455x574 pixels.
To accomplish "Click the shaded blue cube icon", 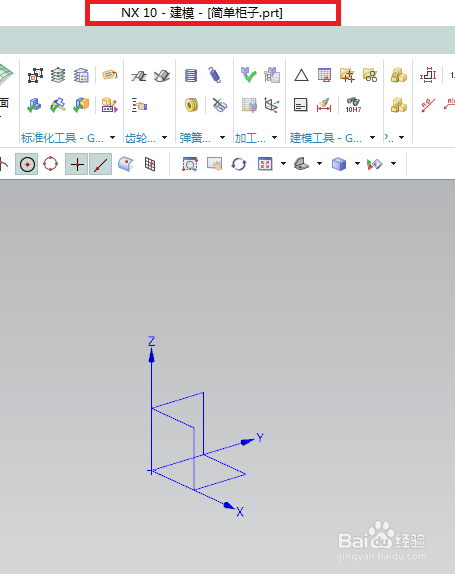I will (339, 164).
